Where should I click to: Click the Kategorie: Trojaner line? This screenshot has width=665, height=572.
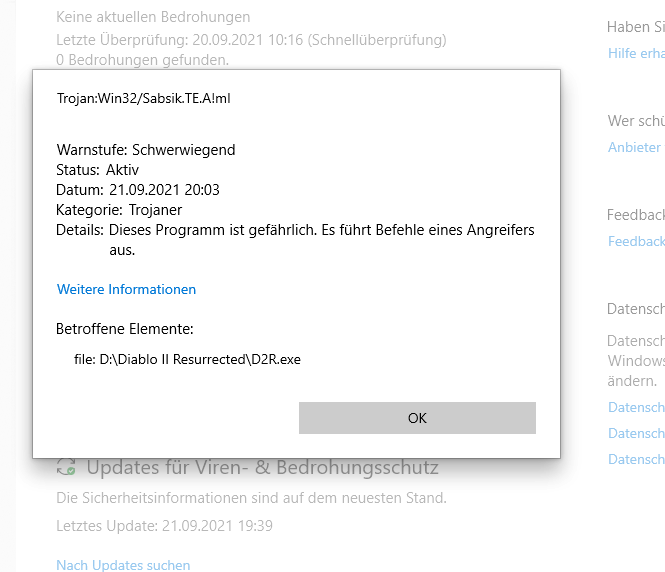[119, 210]
